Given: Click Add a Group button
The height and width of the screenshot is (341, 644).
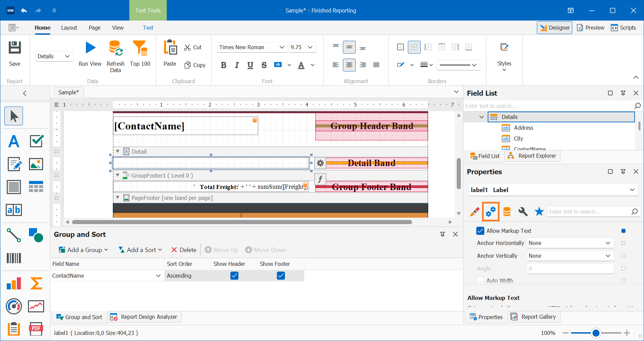Looking at the screenshot, I should click(83, 250).
